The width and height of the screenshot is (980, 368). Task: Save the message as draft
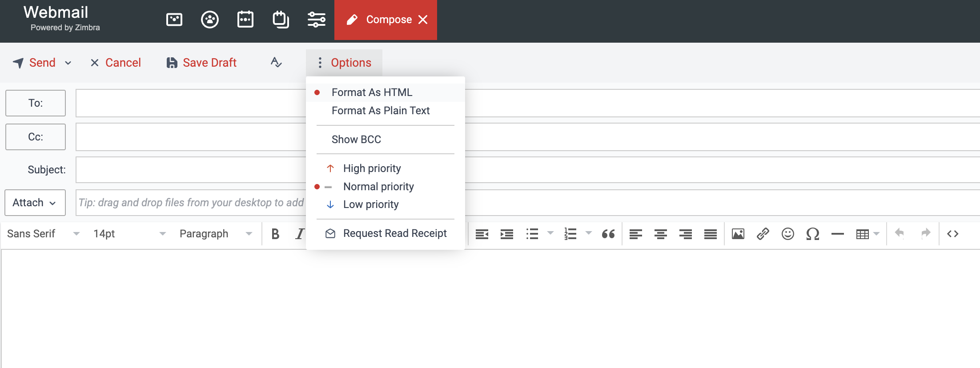coord(201,63)
